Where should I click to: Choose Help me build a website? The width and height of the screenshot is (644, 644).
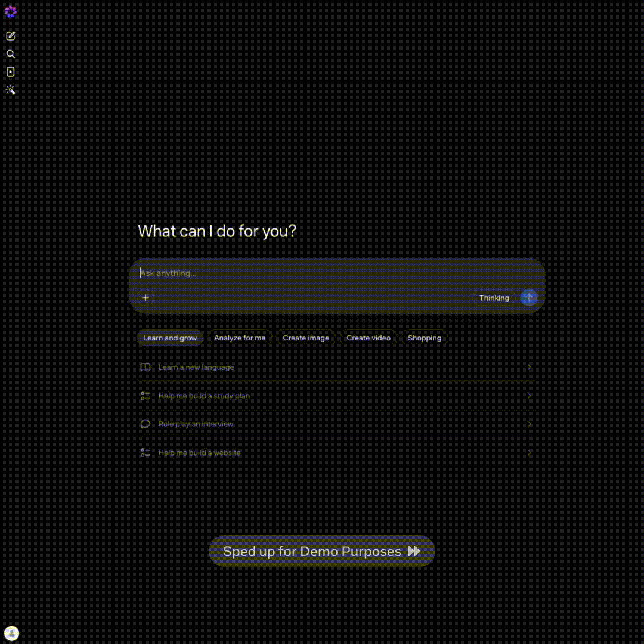[x=199, y=453]
